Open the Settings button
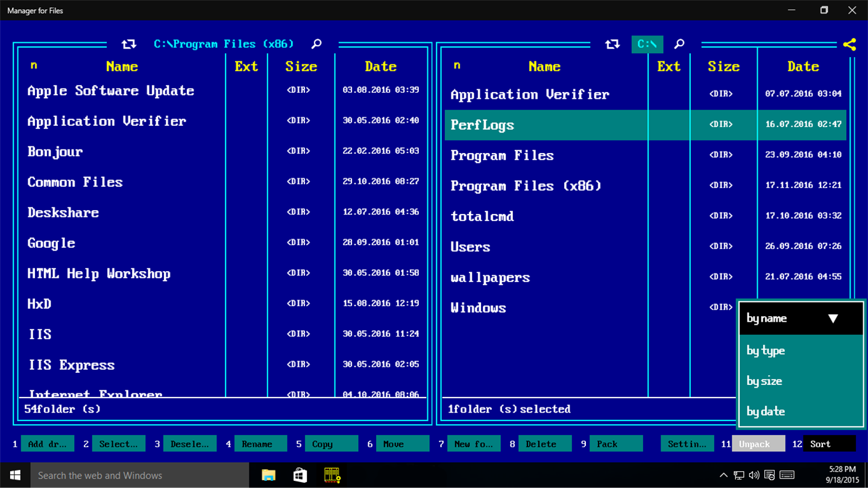Image resolution: width=868 pixels, height=488 pixels. pos(687,443)
